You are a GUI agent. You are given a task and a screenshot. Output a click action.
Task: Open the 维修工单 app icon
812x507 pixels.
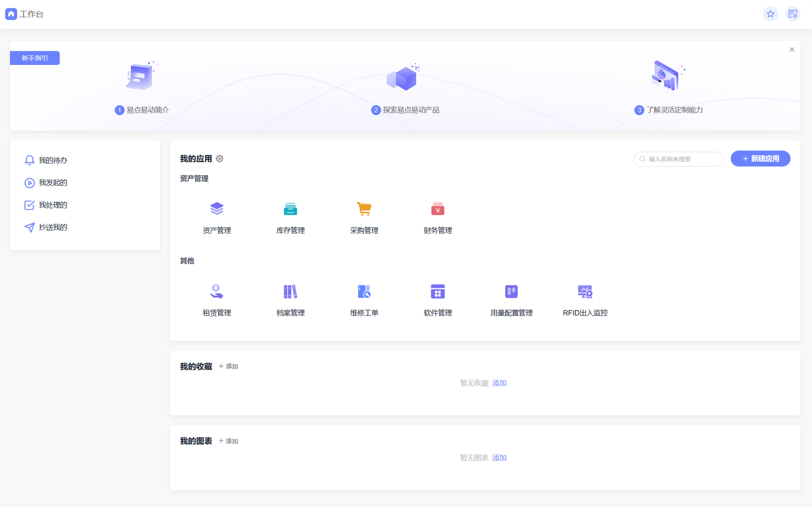364,291
